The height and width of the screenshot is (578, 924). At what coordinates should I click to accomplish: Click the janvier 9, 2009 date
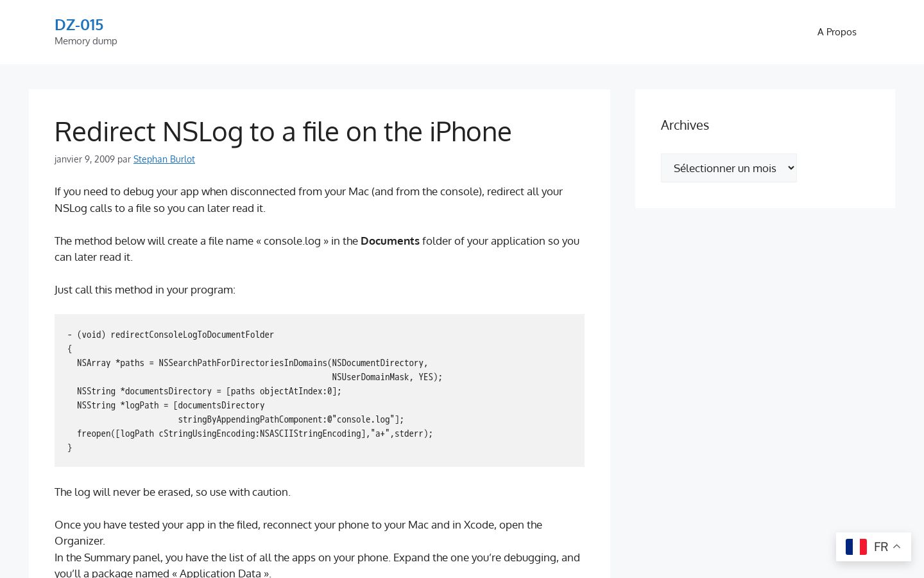tap(85, 159)
